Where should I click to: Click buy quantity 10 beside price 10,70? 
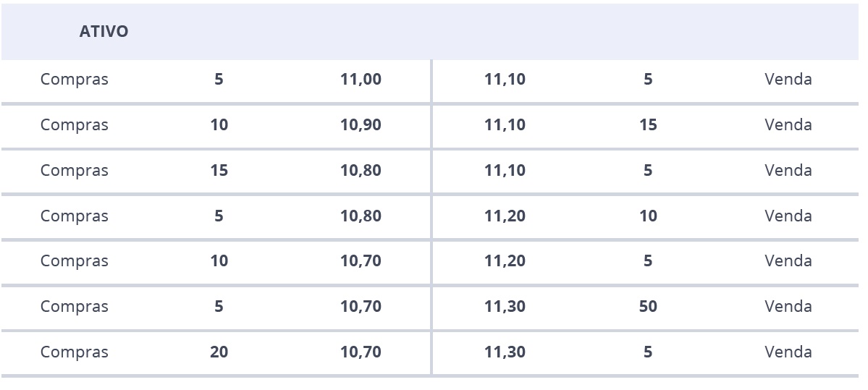coord(219,260)
